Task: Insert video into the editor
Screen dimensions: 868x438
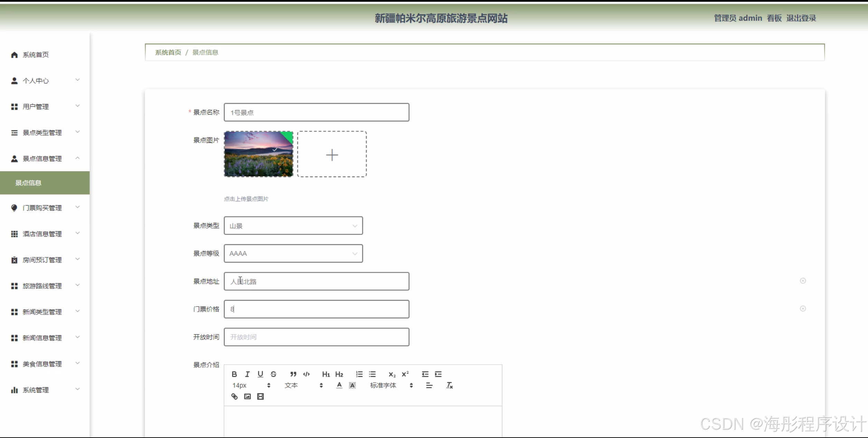Action: [260, 396]
